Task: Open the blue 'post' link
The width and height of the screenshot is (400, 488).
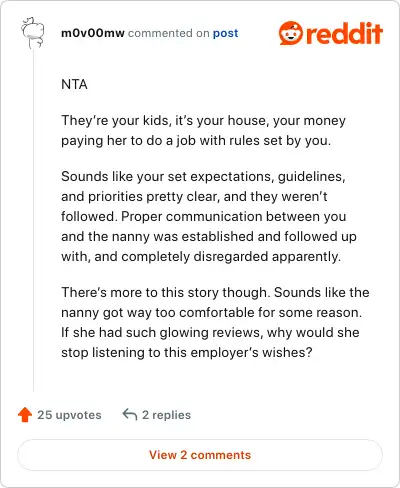Action: [x=226, y=33]
